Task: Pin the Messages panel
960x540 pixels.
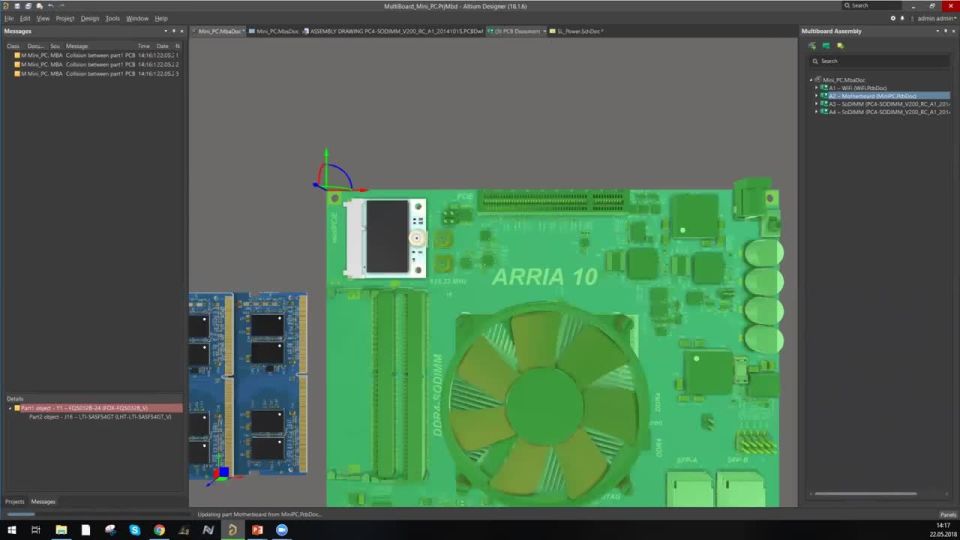Action: click(x=173, y=31)
